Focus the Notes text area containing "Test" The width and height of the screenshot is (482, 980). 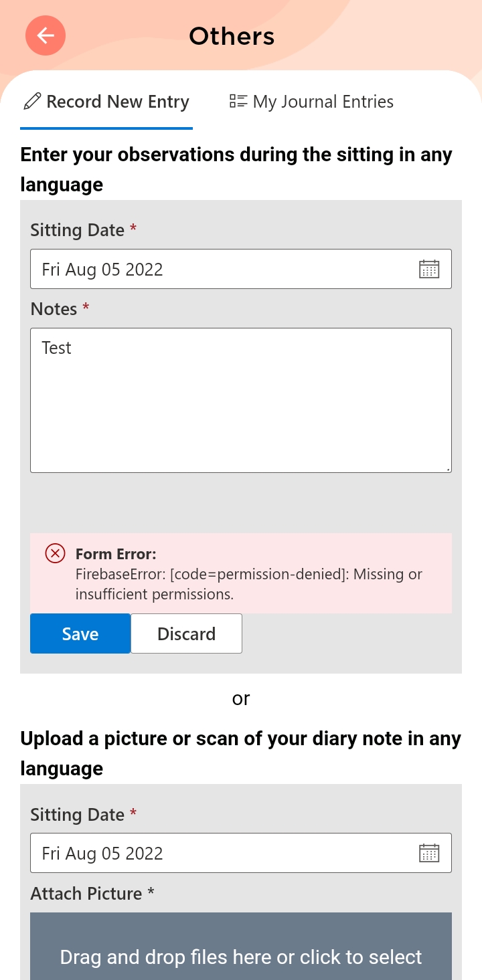[x=241, y=400]
